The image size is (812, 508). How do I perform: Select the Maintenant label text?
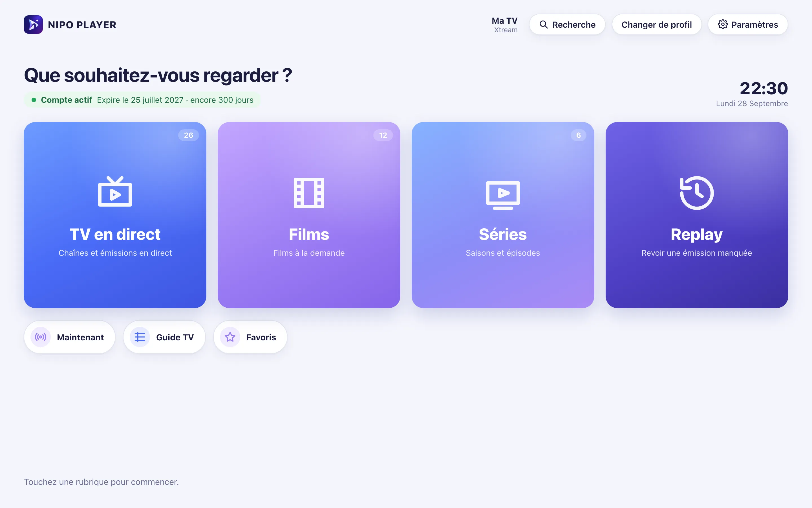point(80,337)
